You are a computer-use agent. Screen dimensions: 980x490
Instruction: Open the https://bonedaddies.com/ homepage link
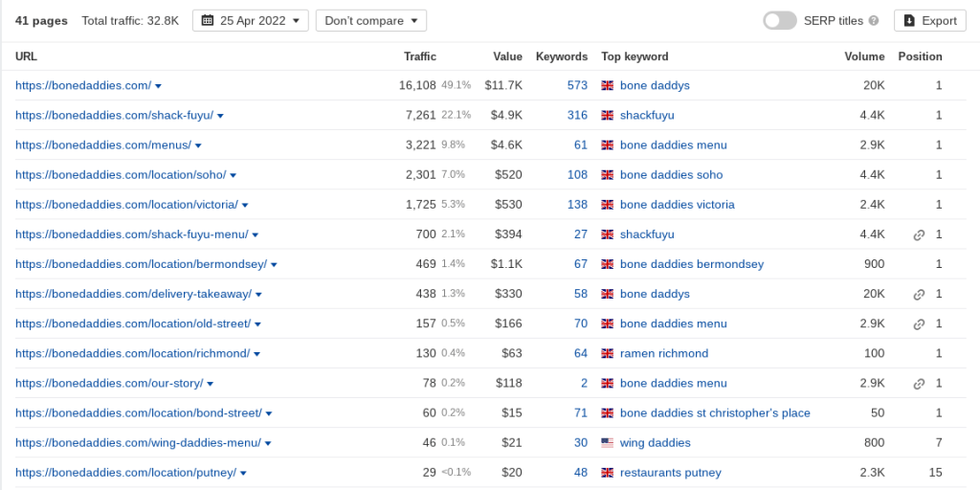pyautogui.click(x=83, y=85)
